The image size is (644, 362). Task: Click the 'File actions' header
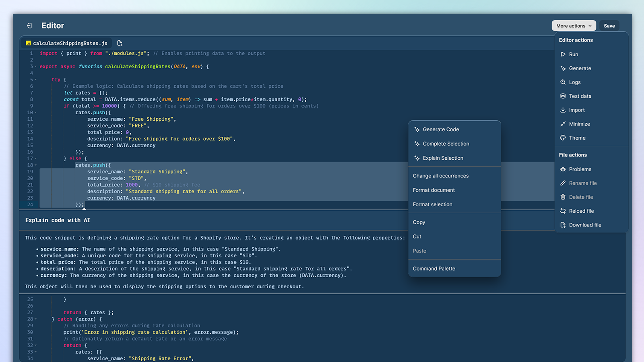click(x=573, y=155)
